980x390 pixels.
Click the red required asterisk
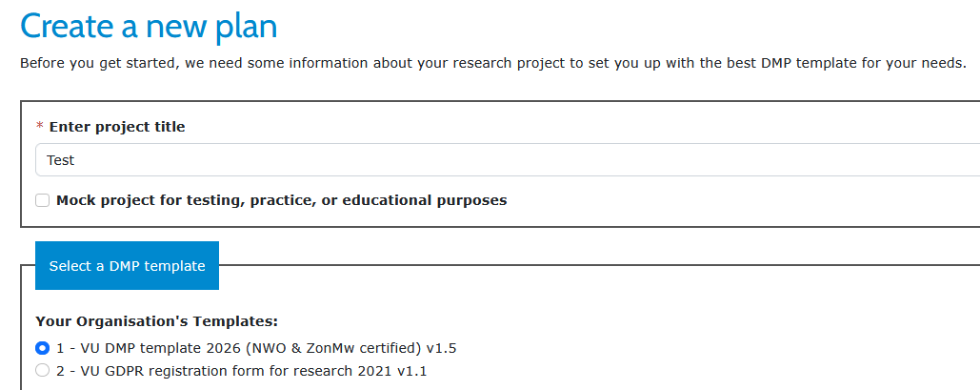(x=40, y=127)
